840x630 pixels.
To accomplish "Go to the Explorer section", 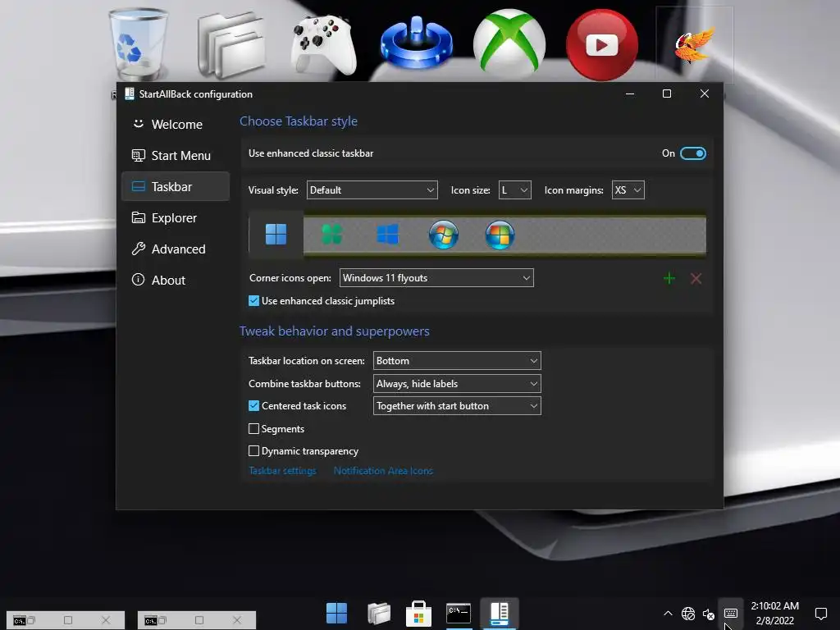I will [176, 218].
